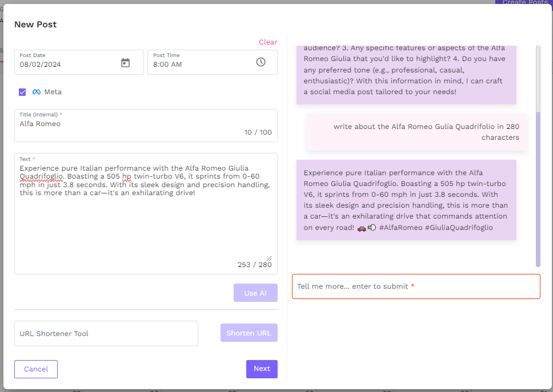Click the AI-generated Alfa Romeo reply bubble

406,200
